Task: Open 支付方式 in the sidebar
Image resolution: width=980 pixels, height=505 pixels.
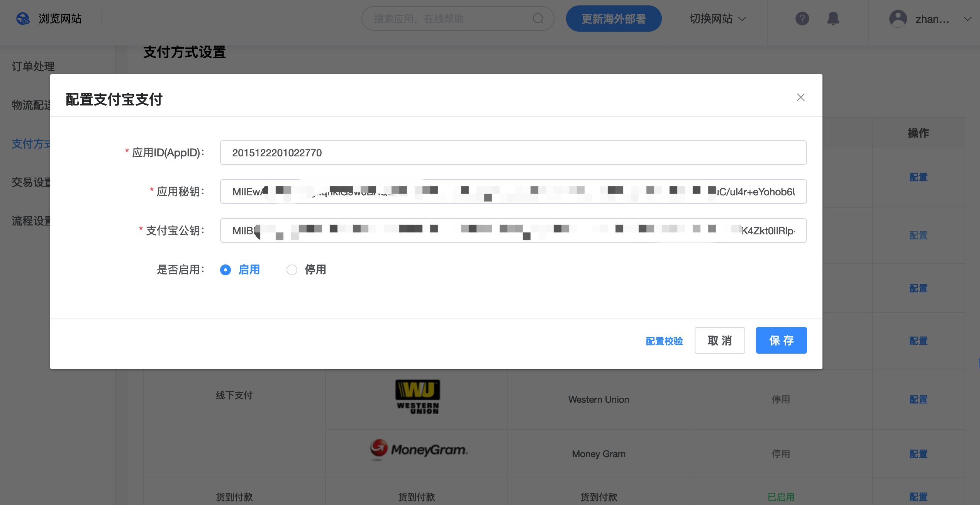Action: [31, 144]
